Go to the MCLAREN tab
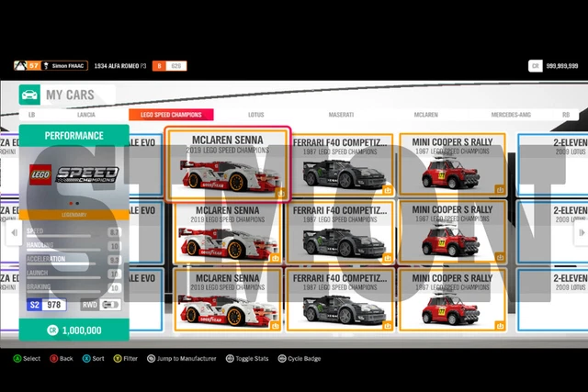 [x=426, y=115]
